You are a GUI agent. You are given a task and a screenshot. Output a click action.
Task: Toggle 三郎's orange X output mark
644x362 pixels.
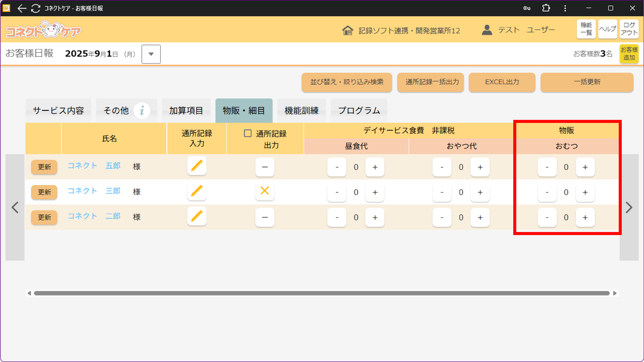(x=265, y=191)
